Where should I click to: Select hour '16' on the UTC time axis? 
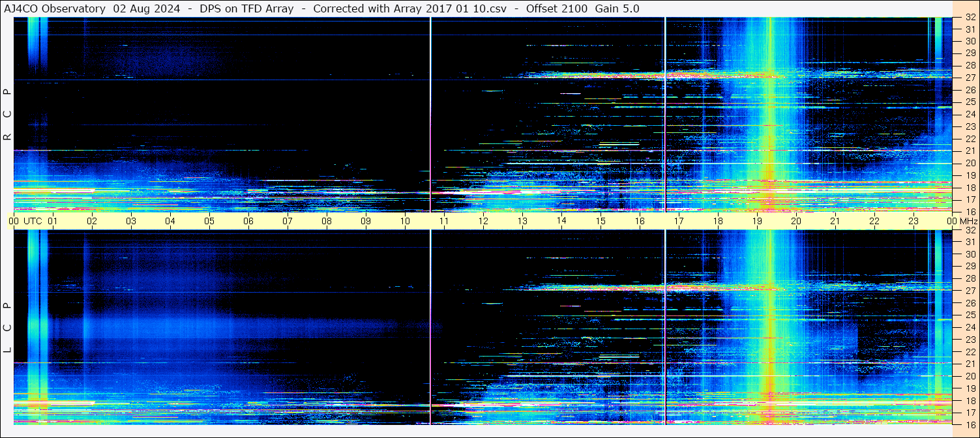640,221
